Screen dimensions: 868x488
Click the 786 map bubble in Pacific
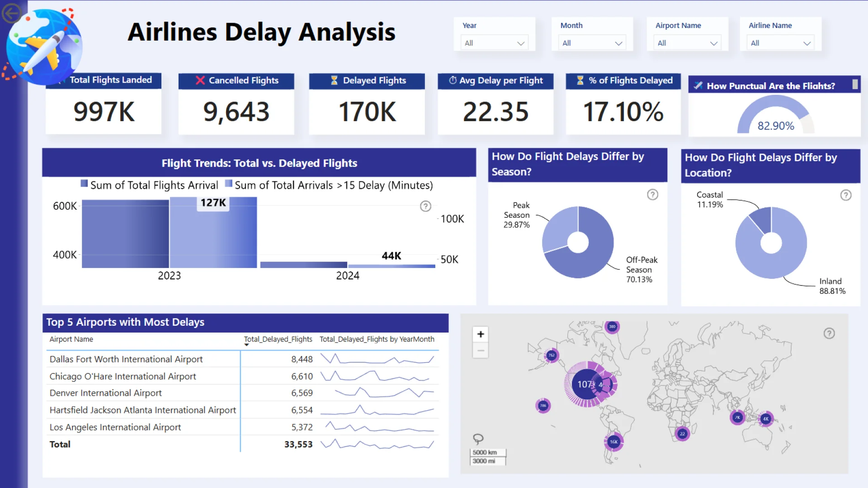click(x=543, y=406)
